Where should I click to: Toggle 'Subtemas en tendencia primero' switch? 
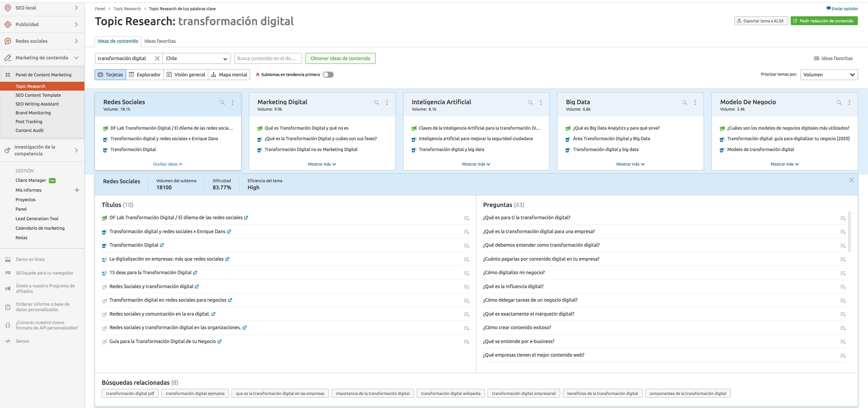point(328,74)
